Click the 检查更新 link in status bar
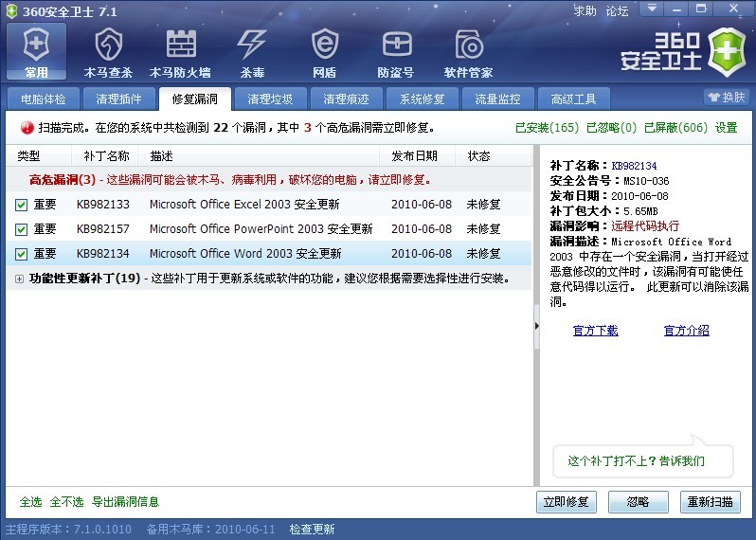Screen dimensions: 756x540 pos(312,530)
